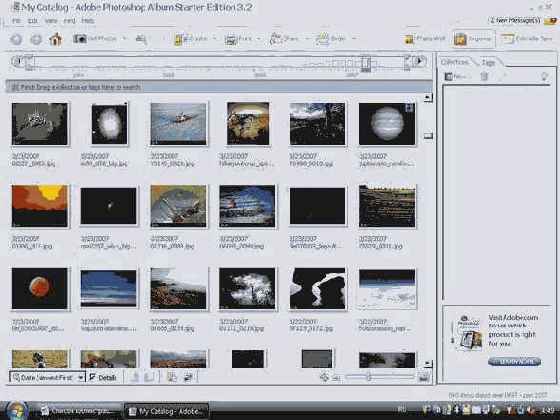Switch to Calendar View
The height and width of the screenshot is (420, 560).
click(x=527, y=39)
